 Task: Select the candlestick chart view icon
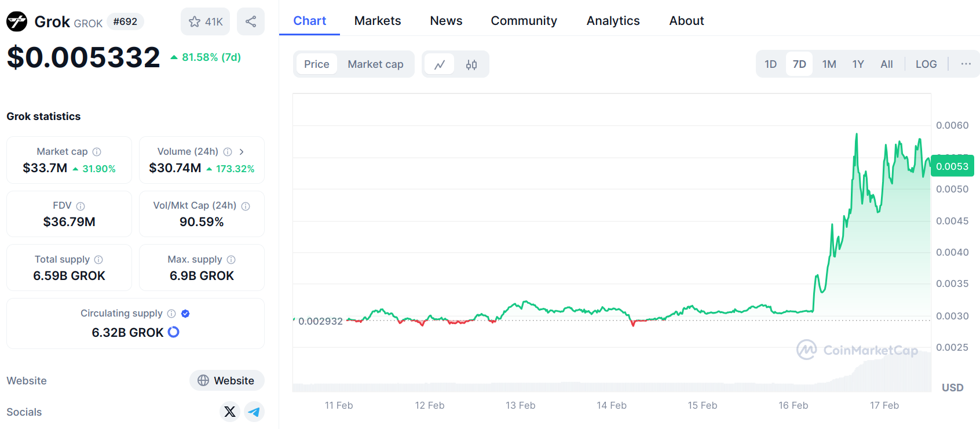coord(471,64)
